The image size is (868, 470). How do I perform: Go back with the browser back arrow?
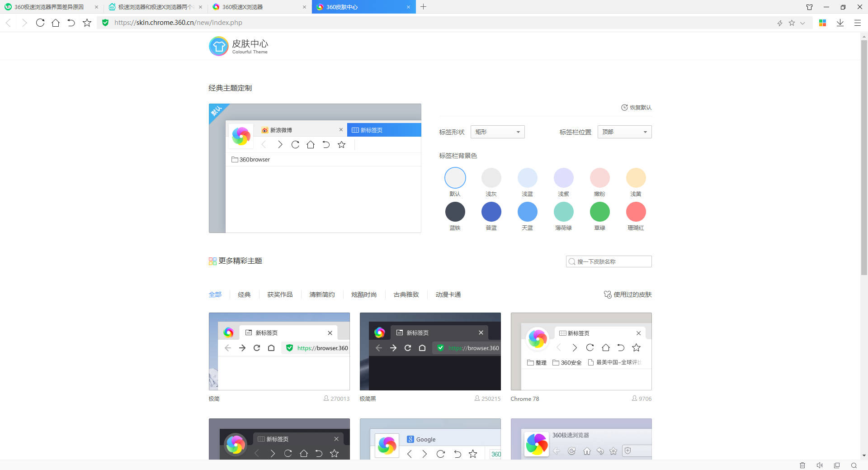(8, 23)
